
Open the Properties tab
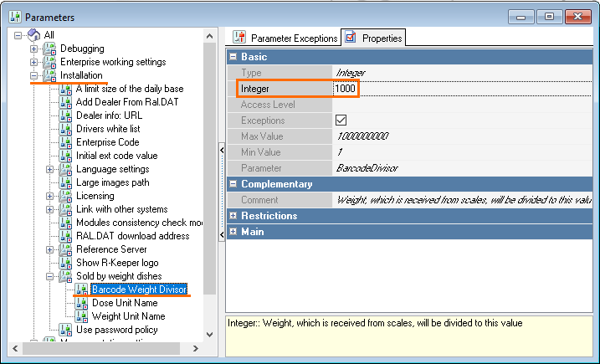pyautogui.click(x=374, y=38)
